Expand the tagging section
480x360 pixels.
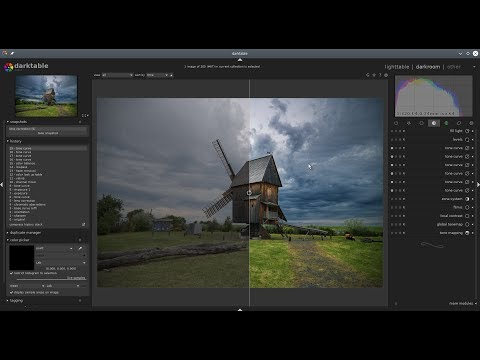pos(8,300)
